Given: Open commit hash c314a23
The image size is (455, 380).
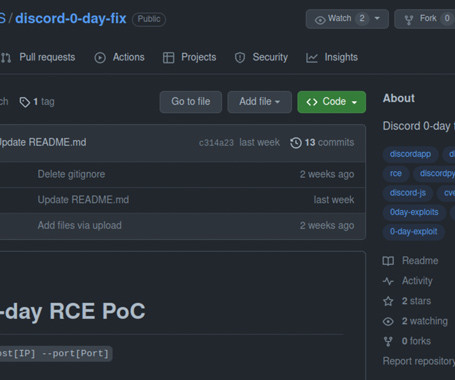Looking at the screenshot, I should click(216, 143).
